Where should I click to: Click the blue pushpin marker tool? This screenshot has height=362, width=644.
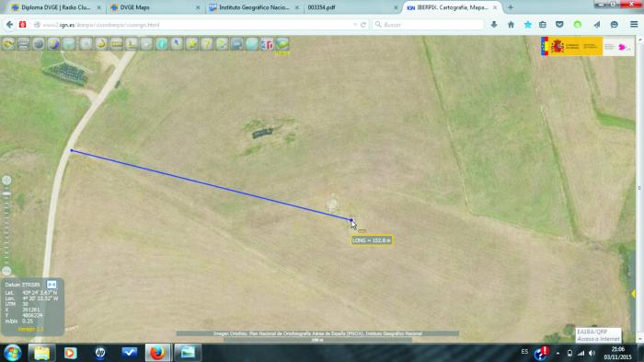[x=177, y=43]
